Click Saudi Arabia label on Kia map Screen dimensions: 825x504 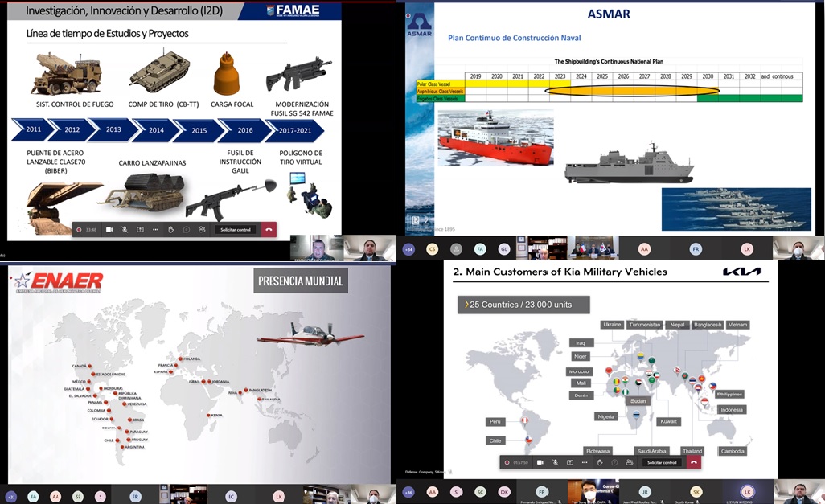[651, 451]
